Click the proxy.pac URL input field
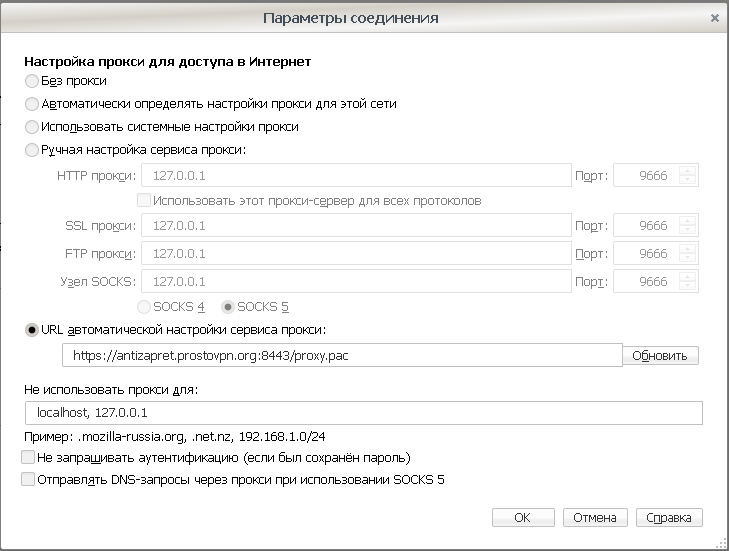The width and height of the screenshot is (729, 551). [x=342, y=356]
